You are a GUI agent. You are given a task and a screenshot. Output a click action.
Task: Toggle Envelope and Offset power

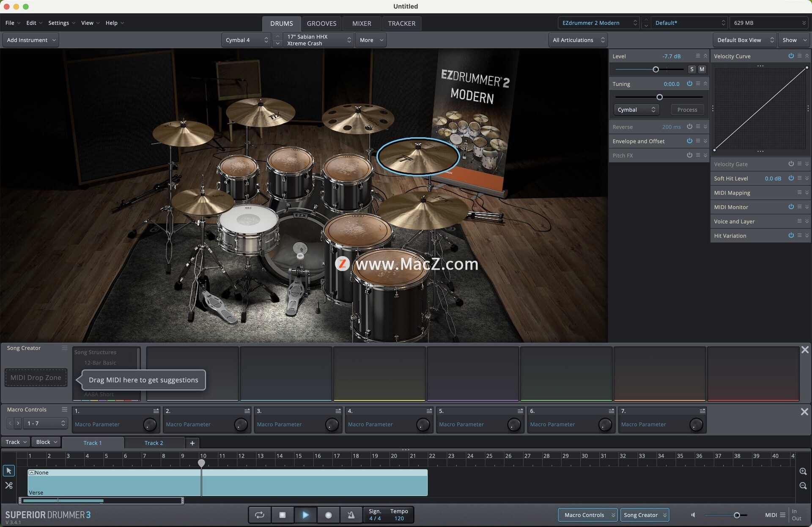[x=689, y=141]
